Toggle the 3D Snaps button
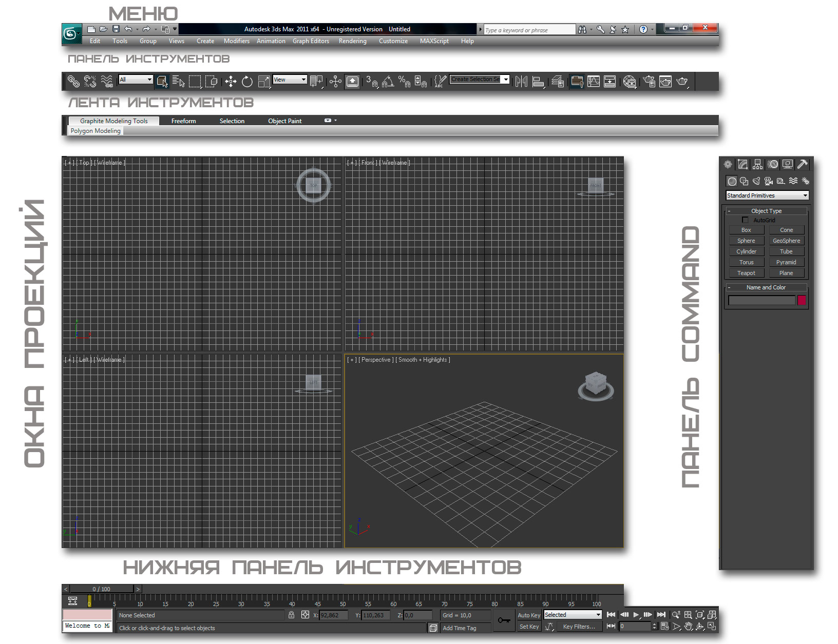Viewport: 838px width, 644px height. [x=372, y=81]
